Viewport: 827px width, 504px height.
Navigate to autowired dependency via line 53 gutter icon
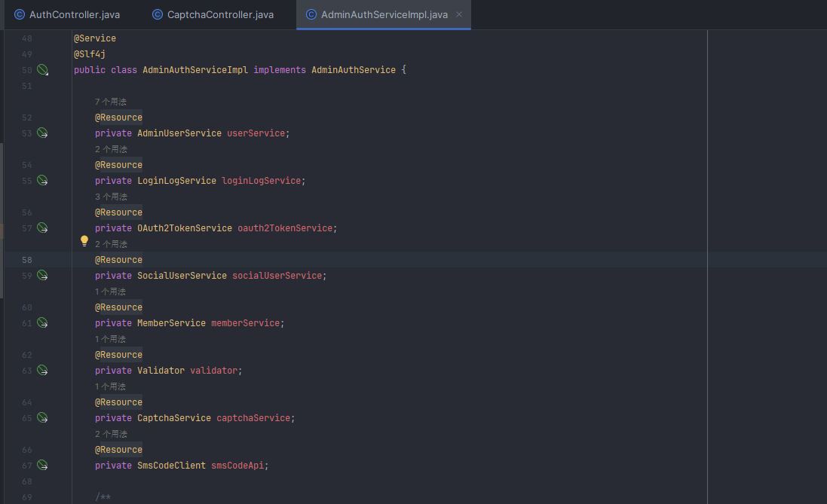tap(43, 133)
